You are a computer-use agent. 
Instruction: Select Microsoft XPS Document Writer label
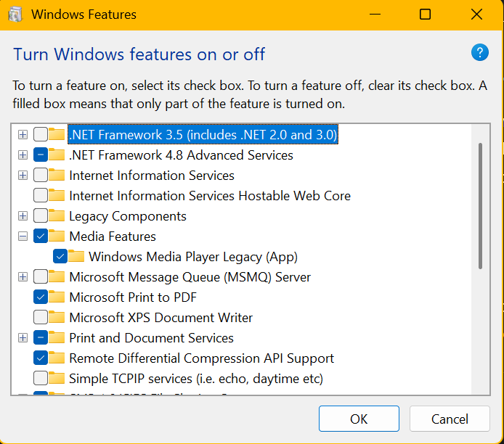(x=160, y=318)
